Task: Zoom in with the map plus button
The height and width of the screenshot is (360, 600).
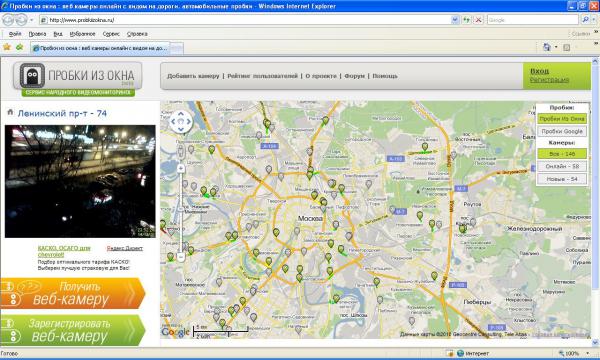Action: click(181, 168)
